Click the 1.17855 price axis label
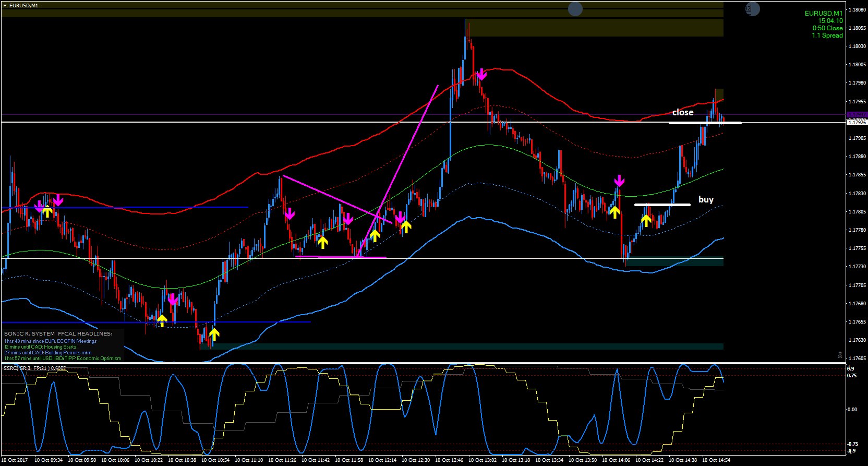This screenshot has width=868, height=466. coord(858,175)
